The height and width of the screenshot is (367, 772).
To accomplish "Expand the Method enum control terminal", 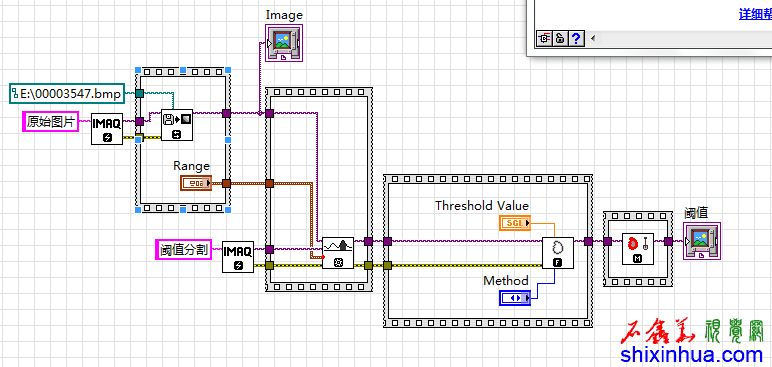I will 515,298.
